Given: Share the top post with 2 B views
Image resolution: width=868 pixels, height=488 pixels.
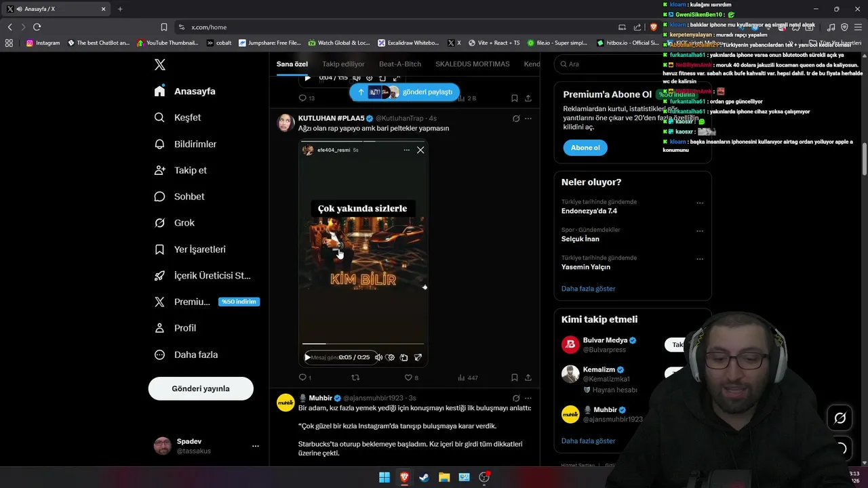Looking at the screenshot, I should click(x=528, y=98).
